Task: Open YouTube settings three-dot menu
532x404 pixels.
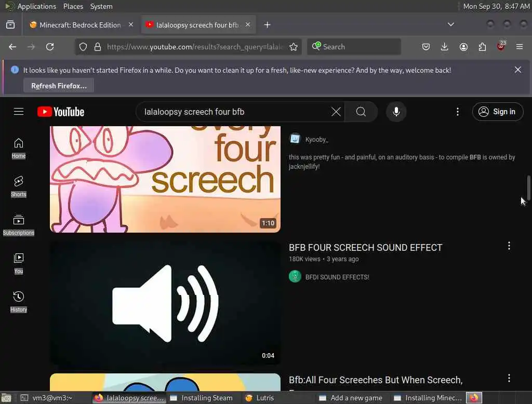Action: [457, 112]
